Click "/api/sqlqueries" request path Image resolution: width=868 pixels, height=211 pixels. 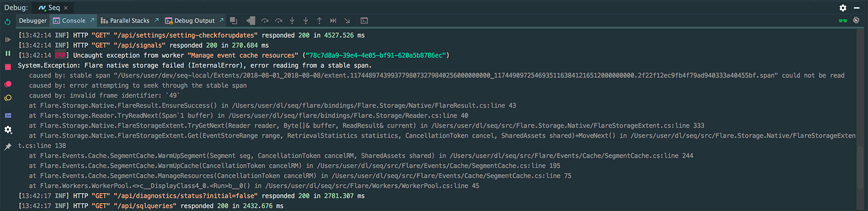(x=145, y=206)
